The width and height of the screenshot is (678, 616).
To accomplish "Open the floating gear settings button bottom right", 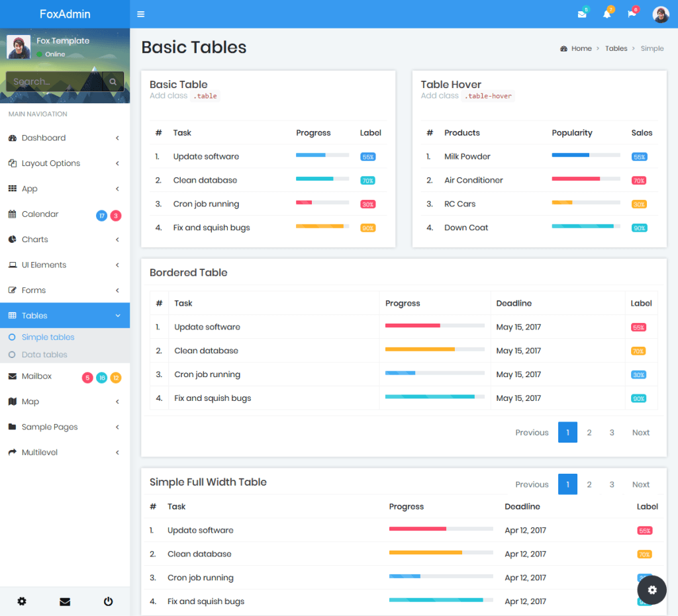I will [x=652, y=590].
